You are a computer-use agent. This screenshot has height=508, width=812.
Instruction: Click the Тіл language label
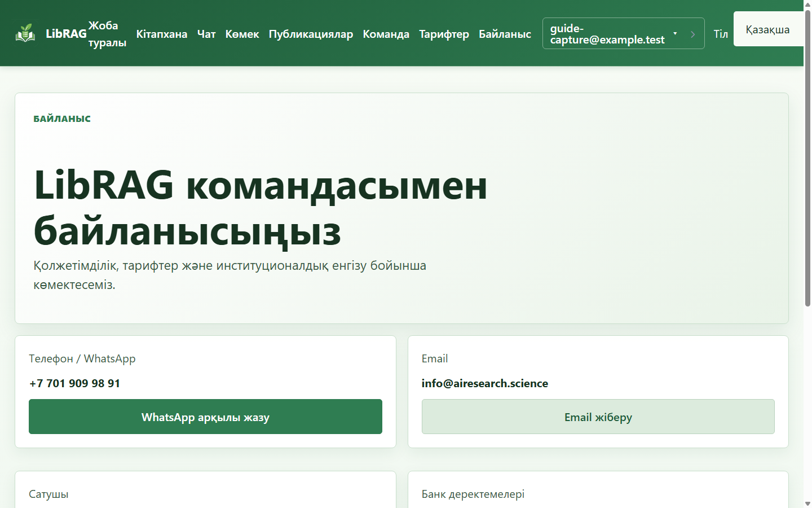(x=721, y=34)
